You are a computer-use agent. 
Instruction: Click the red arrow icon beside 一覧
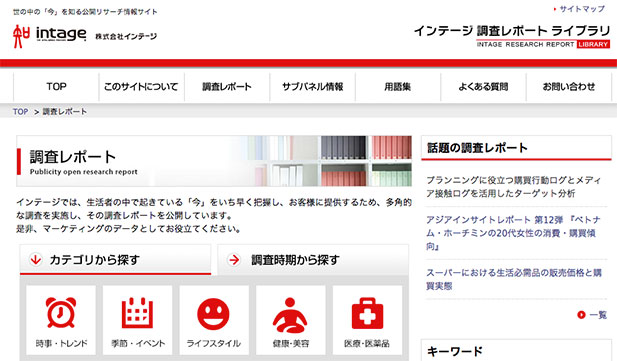point(581,315)
